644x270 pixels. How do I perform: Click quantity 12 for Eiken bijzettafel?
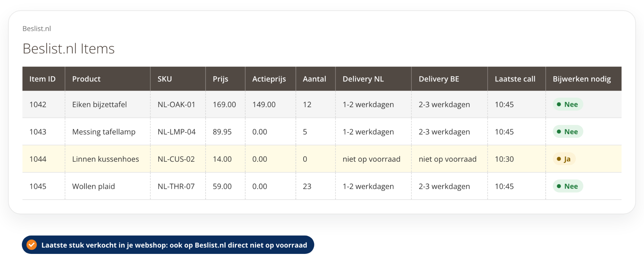coord(307,105)
